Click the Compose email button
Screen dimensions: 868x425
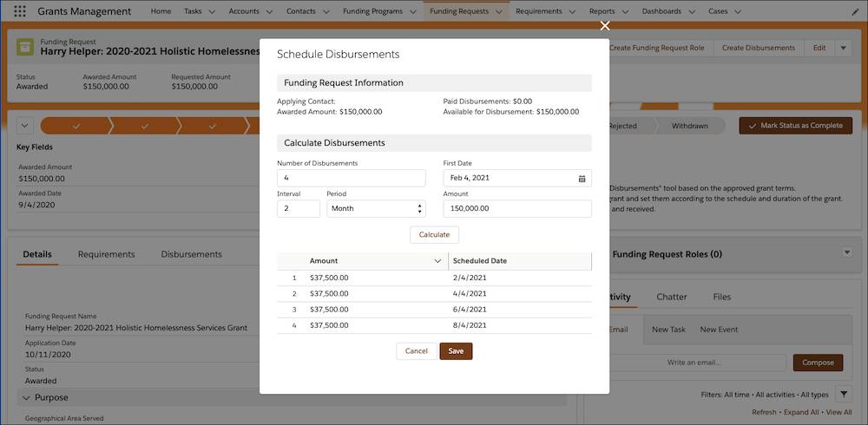pyautogui.click(x=818, y=363)
